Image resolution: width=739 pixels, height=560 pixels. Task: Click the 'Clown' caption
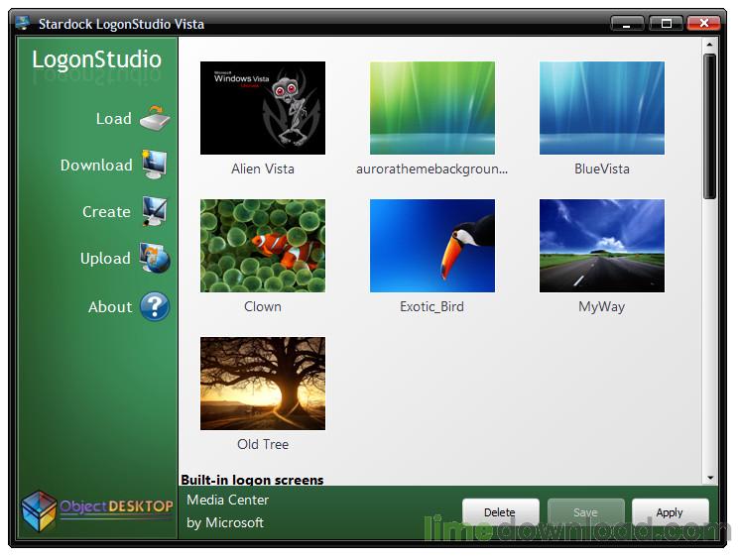tap(263, 306)
